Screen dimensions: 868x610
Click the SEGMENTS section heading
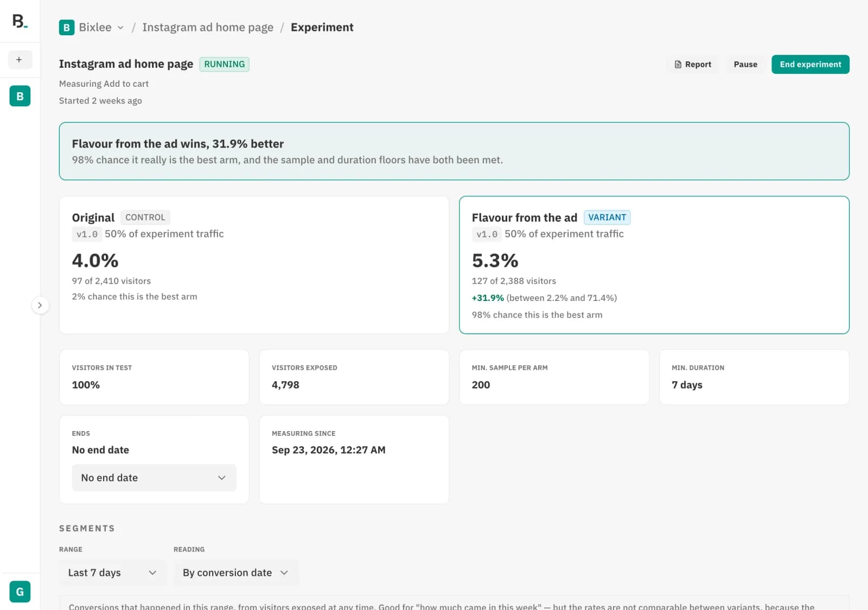[x=87, y=529]
